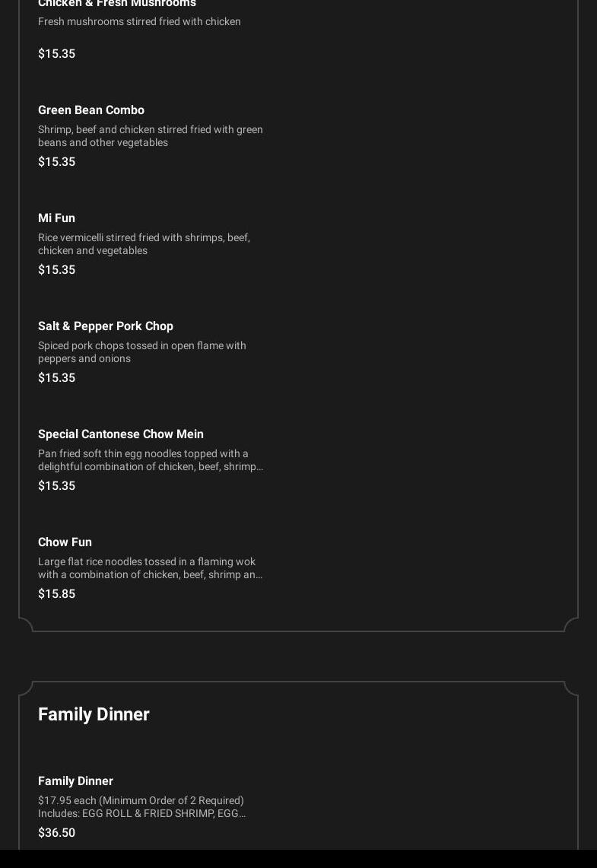Click the Green Bean Combo $15.35 price

[56, 161]
